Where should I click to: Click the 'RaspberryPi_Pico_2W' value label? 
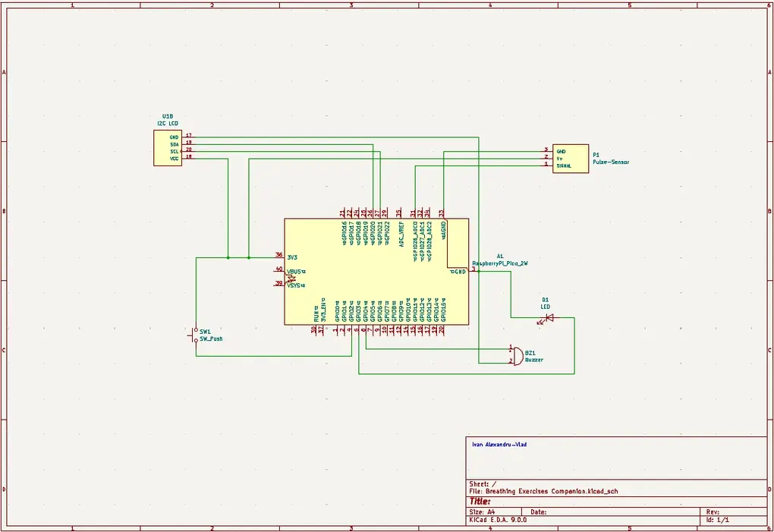coord(500,263)
